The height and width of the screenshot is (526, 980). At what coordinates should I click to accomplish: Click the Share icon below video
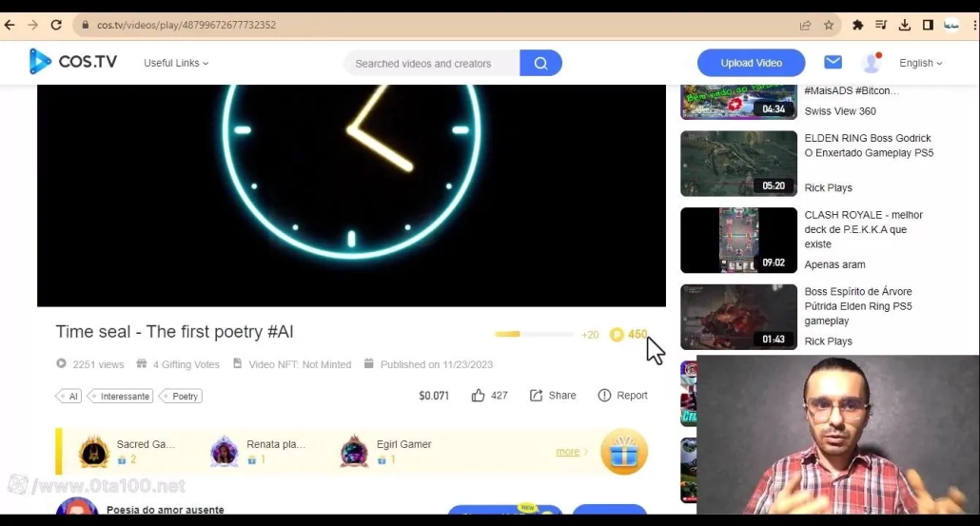(x=537, y=396)
